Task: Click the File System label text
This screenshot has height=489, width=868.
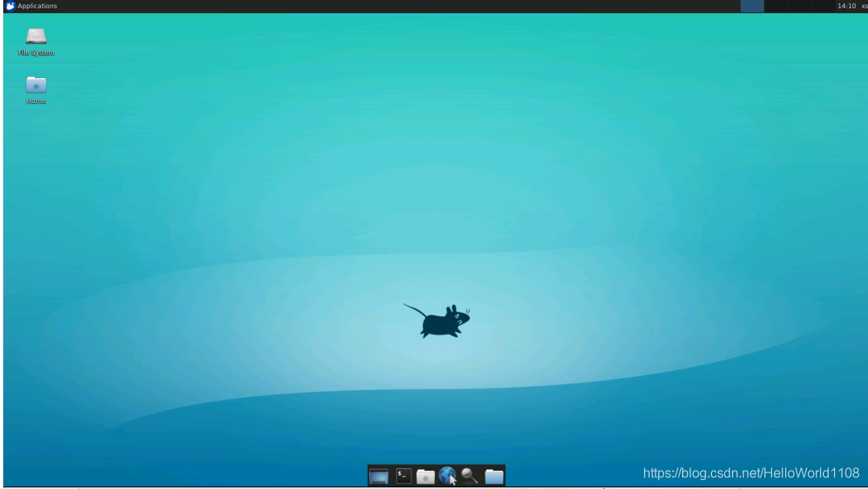Action: tap(36, 52)
